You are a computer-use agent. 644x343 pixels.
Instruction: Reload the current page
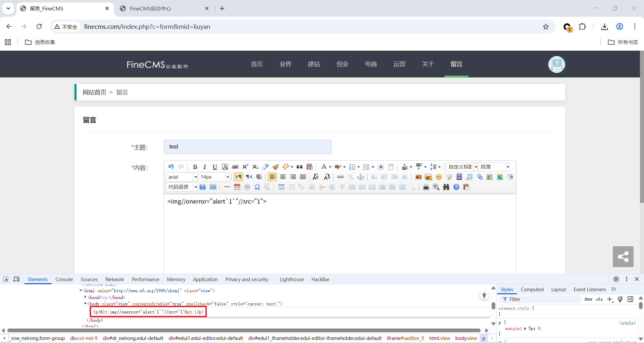point(39,27)
